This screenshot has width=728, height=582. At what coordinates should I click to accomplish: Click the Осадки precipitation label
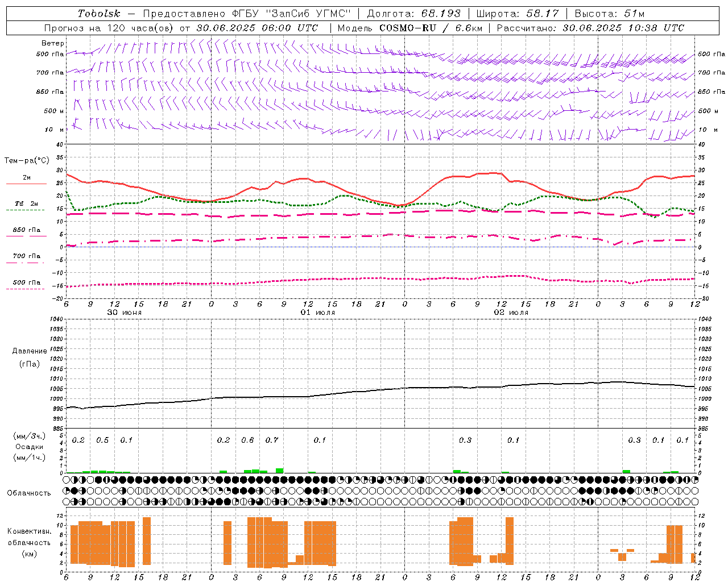click(x=30, y=447)
